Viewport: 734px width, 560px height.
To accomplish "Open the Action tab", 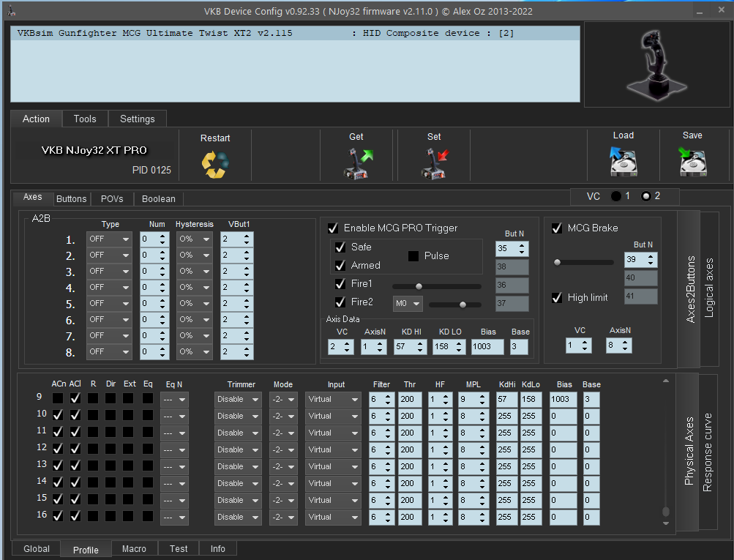I will coord(36,119).
